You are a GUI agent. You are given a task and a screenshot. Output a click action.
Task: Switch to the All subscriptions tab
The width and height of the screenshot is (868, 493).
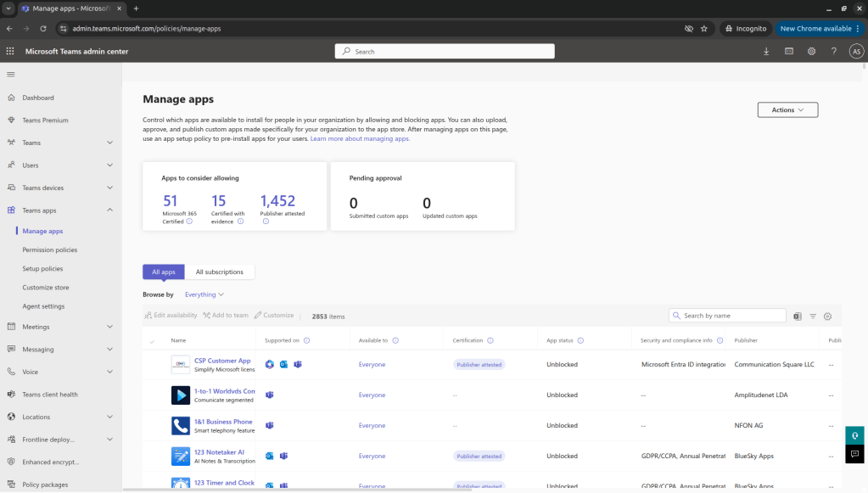(219, 272)
